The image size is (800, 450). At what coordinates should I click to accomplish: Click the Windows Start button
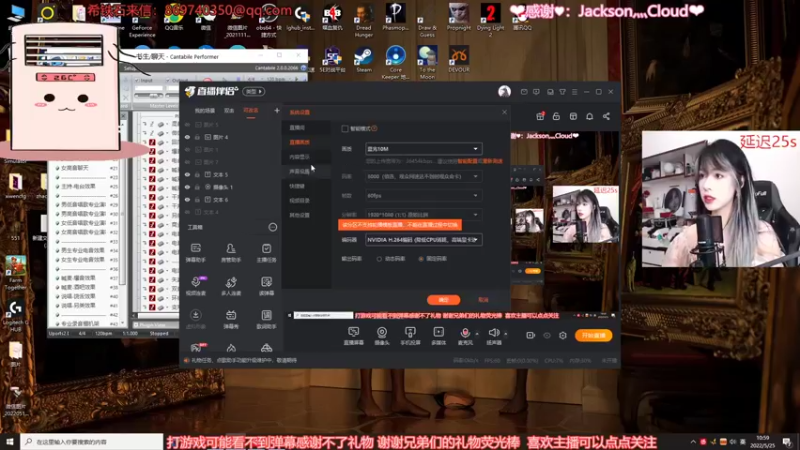(x=10, y=442)
